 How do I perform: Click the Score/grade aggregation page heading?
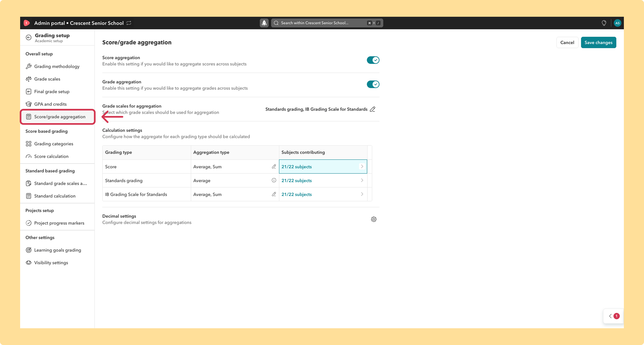click(x=137, y=42)
